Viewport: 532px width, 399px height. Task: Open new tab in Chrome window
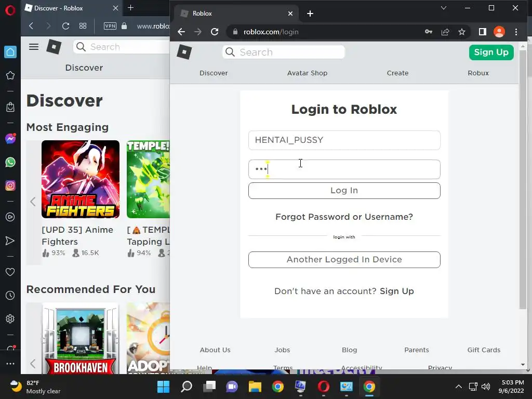pos(310,14)
